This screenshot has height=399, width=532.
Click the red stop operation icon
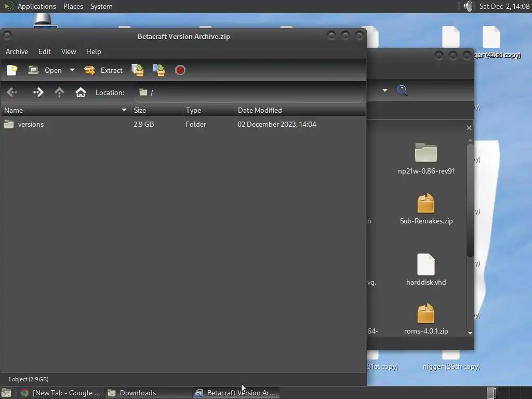click(x=180, y=70)
